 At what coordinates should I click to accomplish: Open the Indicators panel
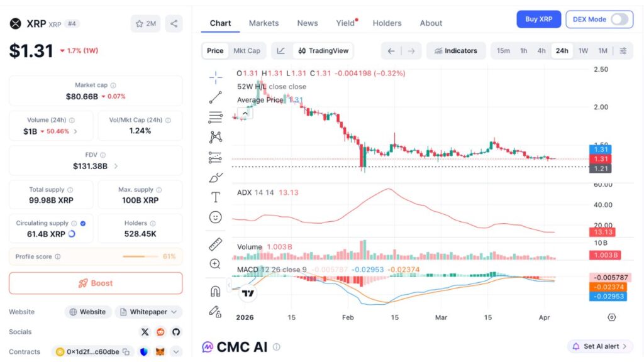(x=455, y=51)
